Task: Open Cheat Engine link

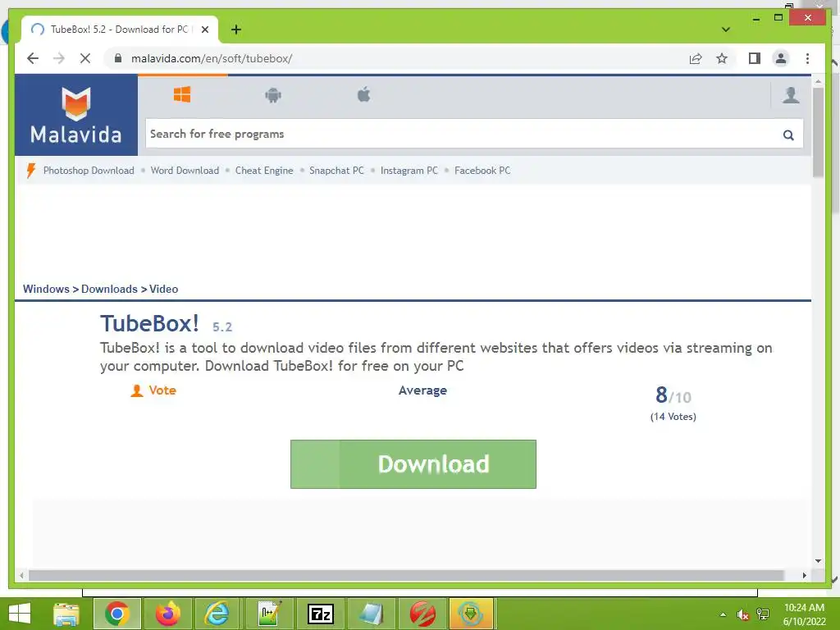Action: [264, 171]
